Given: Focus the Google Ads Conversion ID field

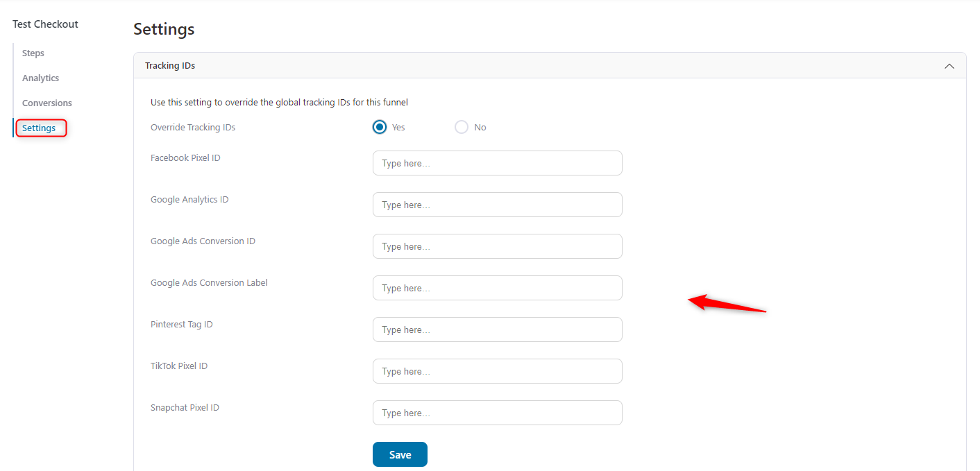Looking at the screenshot, I should point(498,246).
